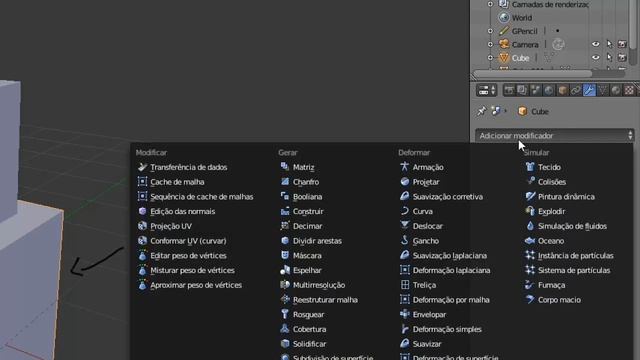Click the Armação (armature) modifier icon
Screen dimensions: 640x360
404,167
